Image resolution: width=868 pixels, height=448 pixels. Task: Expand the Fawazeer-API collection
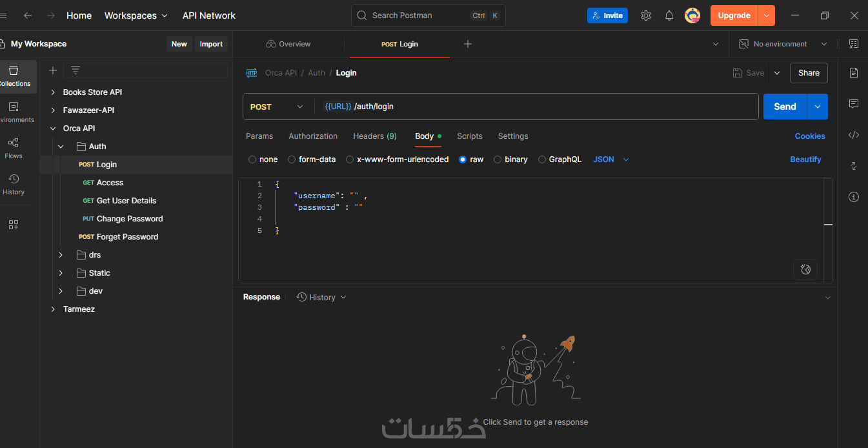coord(53,110)
